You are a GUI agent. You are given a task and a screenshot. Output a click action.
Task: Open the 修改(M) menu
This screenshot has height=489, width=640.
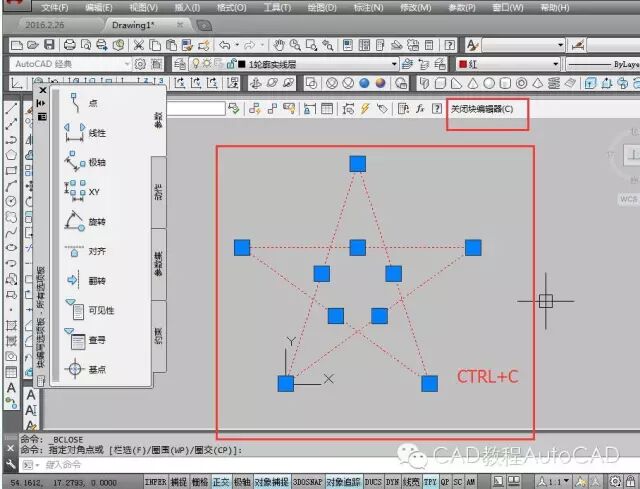416,7
